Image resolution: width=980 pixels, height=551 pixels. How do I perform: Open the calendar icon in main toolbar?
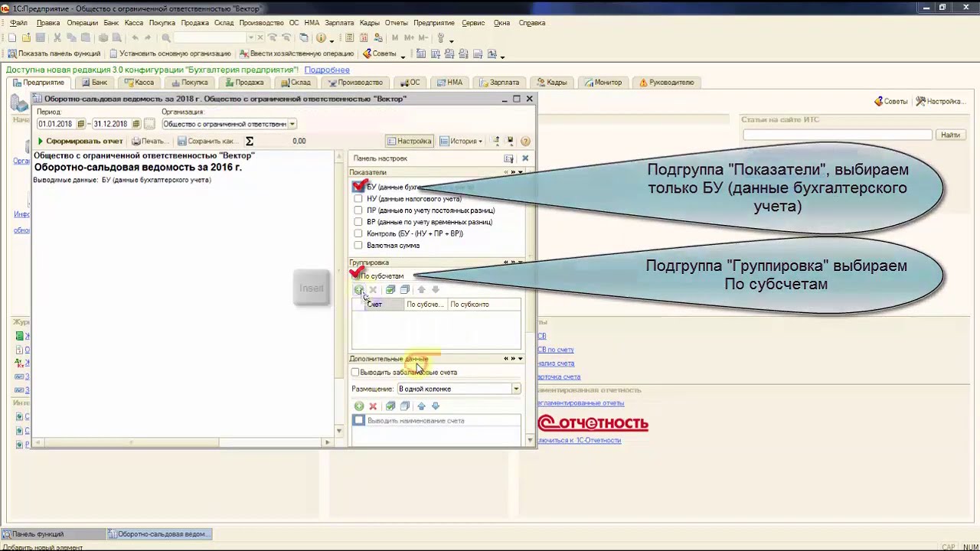pos(365,37)
